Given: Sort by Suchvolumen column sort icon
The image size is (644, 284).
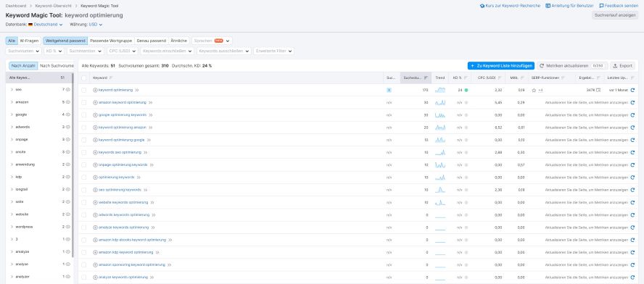Looking at the screenshot, I should click(x=426, y=78).
